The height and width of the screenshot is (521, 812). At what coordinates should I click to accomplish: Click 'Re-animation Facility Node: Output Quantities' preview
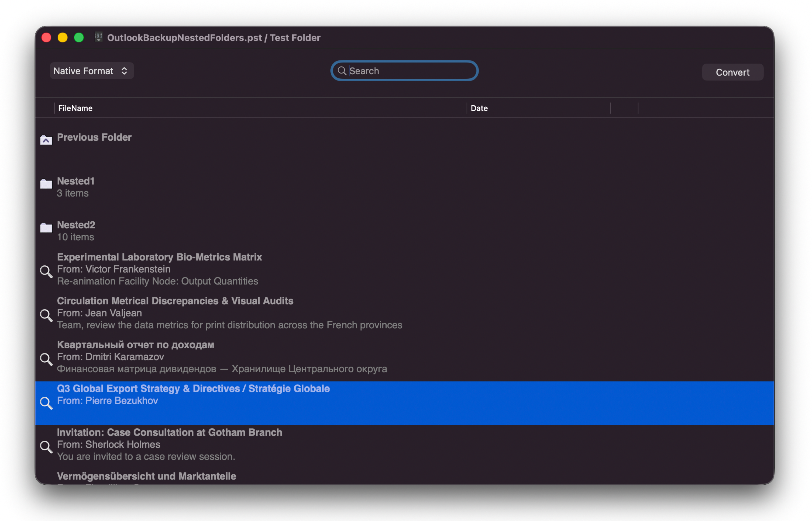click(158, 282)
